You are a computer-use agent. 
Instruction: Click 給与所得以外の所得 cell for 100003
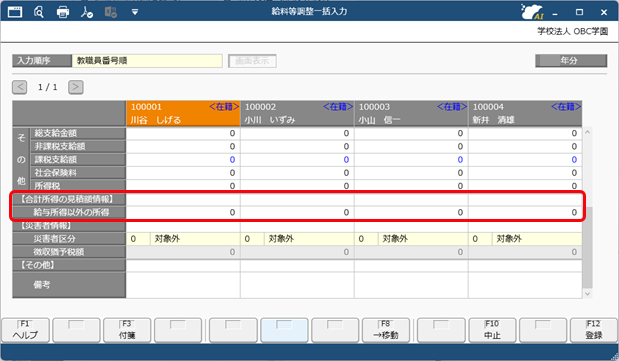point(411,212)
